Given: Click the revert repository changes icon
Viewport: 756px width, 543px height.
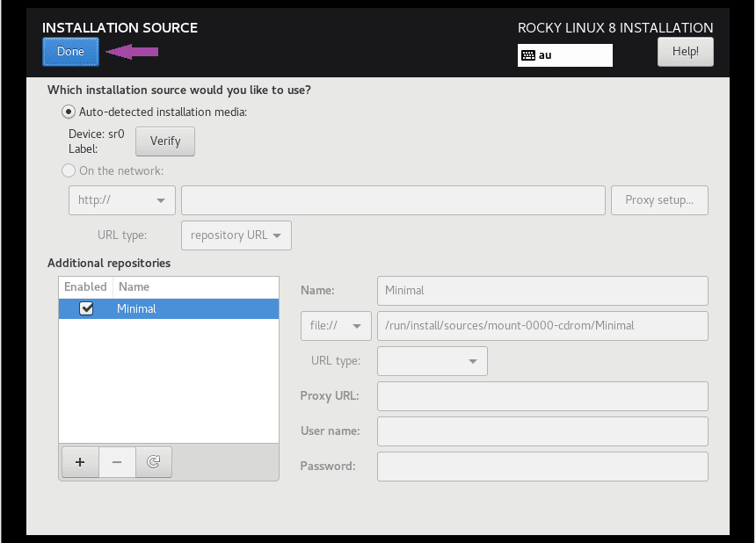Looking at the screenshot, I should (153, 462).
